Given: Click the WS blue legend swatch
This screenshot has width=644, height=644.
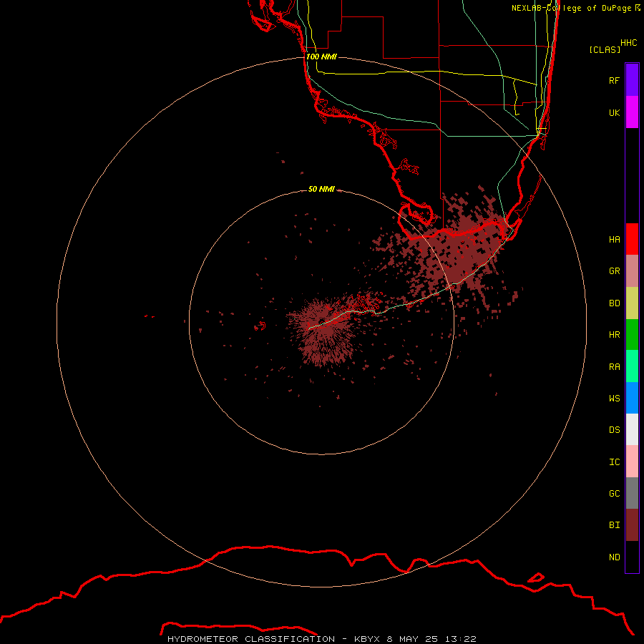Looking at the screenshot, I should point(632,398).
